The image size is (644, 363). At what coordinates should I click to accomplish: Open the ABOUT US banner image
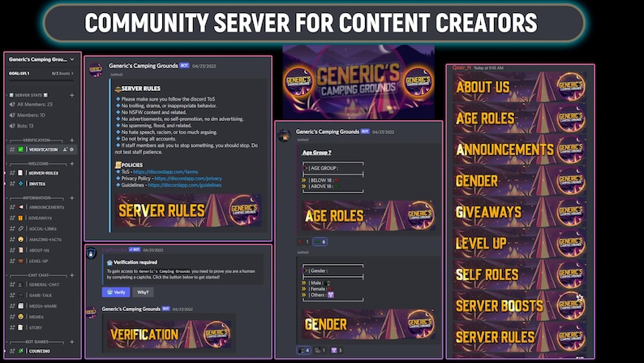click(520, 87)
